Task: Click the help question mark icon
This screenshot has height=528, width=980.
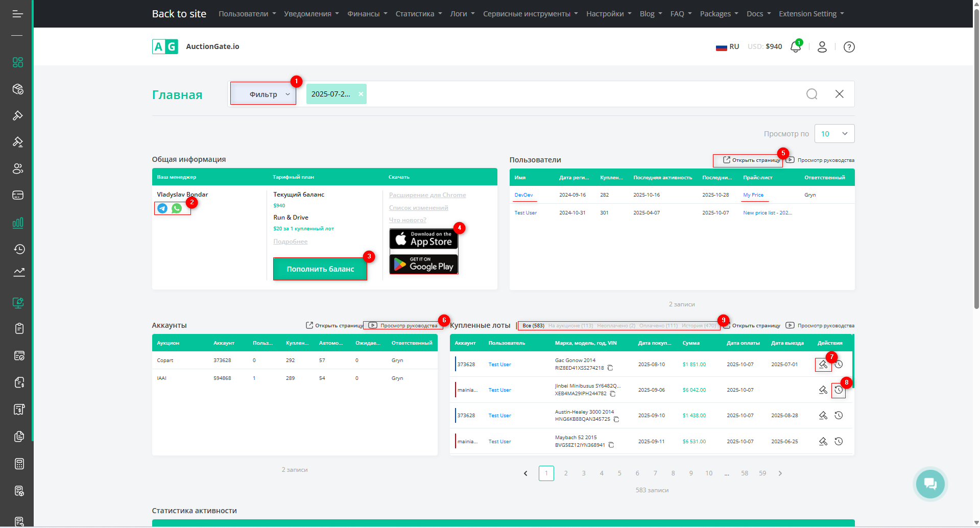Action: tap(849, 47)
